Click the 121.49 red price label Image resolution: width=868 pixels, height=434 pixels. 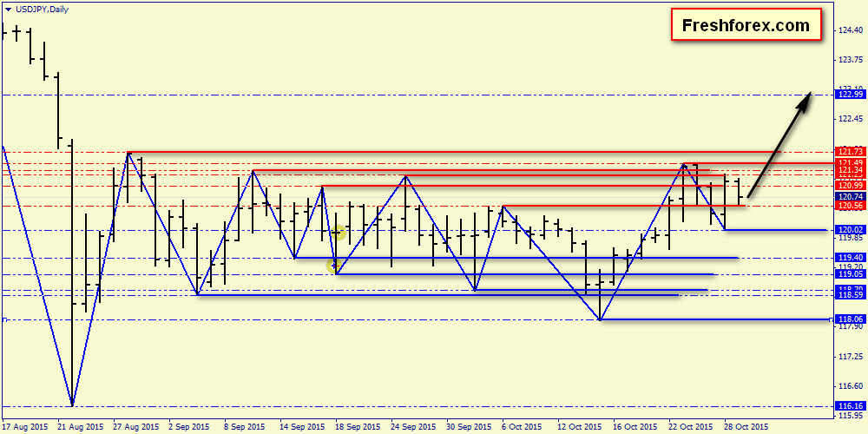click(x=850, y=162)
